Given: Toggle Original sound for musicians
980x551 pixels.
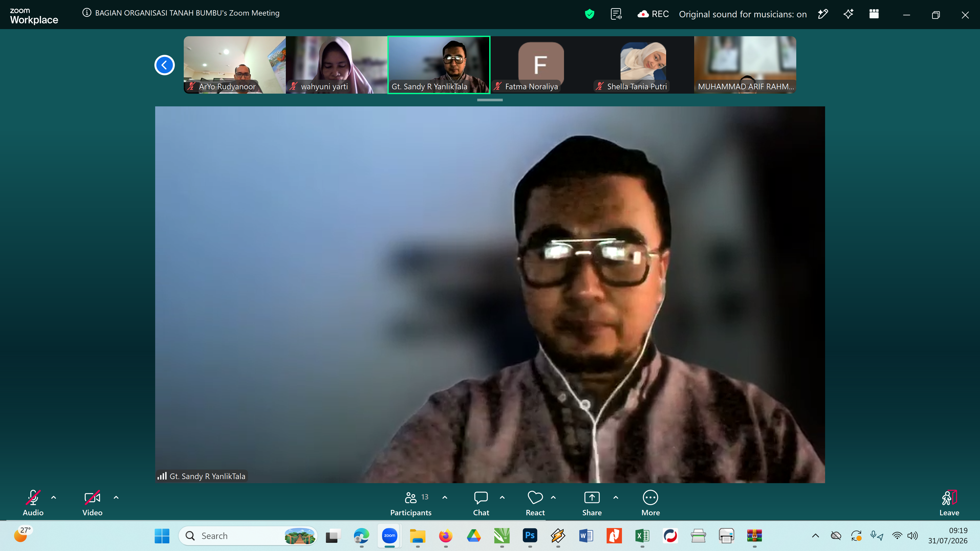Looking at the screenshot, I should pyautogui.click(x=743, y=14).
